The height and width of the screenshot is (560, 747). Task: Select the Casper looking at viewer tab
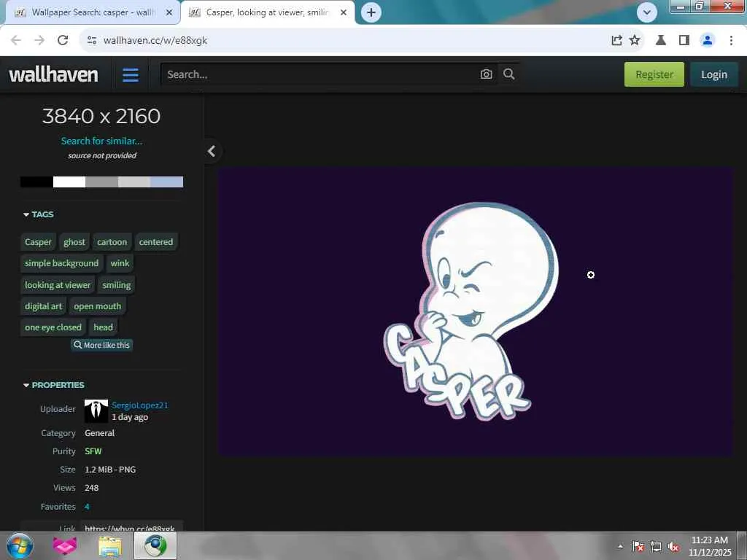267,13
